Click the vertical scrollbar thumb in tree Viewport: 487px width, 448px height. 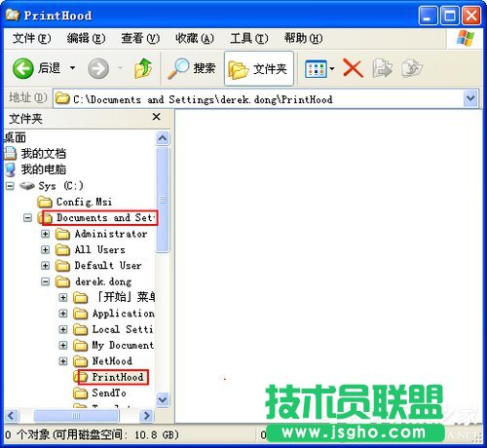click(x=163, y=200)
